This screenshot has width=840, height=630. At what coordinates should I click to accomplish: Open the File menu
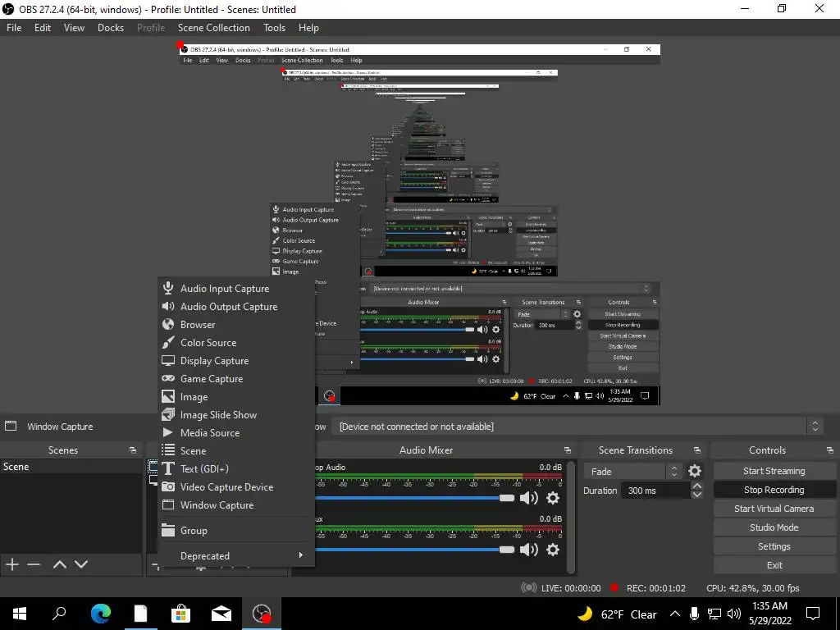[14, 28]
